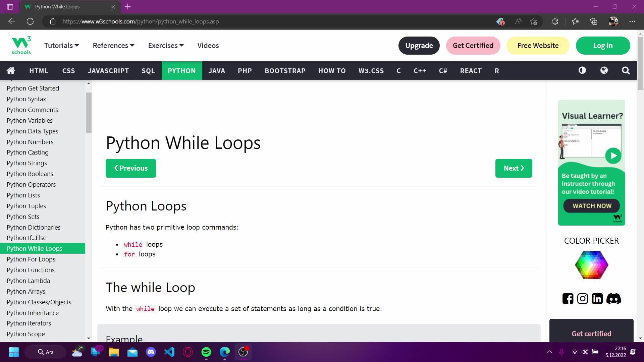
Task: Open the Read Aloud icon
Action: tap(518, 21)
